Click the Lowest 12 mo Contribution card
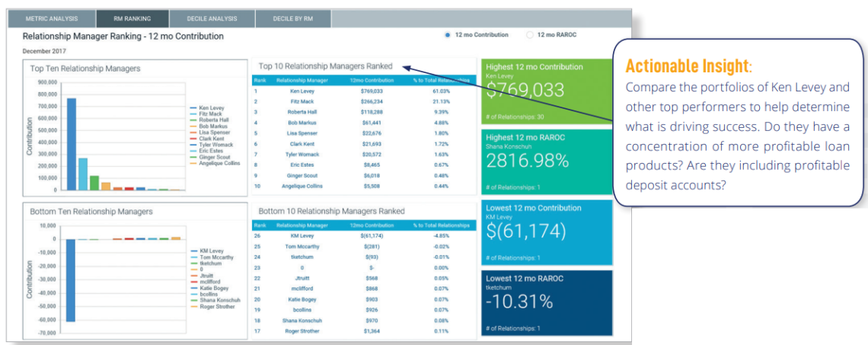This screenshot has width=868, height=345. click(546, 231)
